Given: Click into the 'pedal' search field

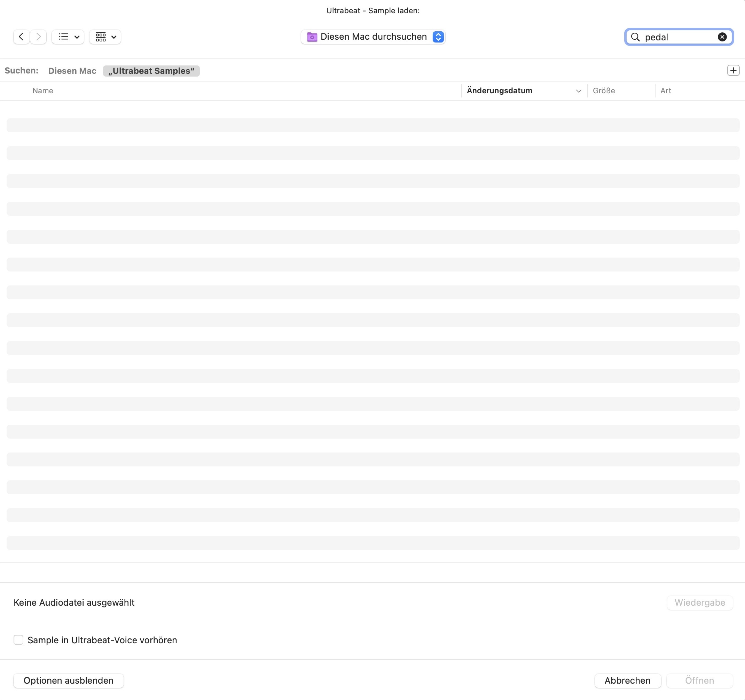Looking at the screenshot, I should point(678,37).
